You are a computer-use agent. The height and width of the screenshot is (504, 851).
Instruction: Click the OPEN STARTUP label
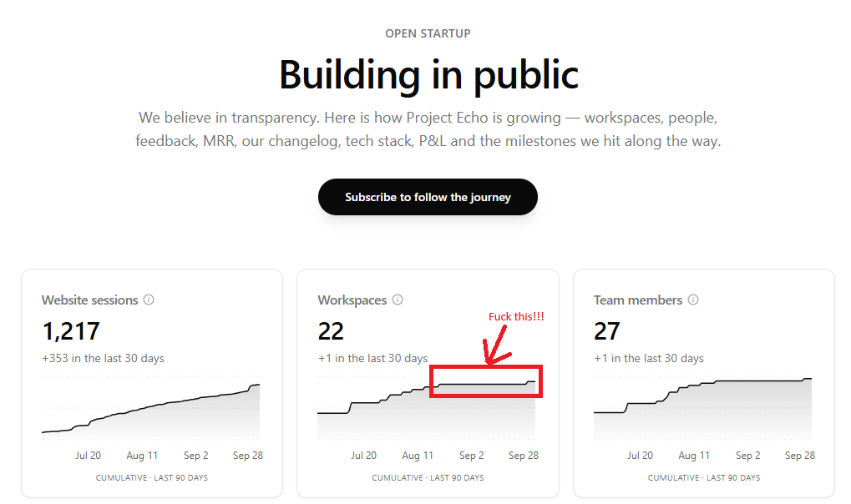coord(428,33)
